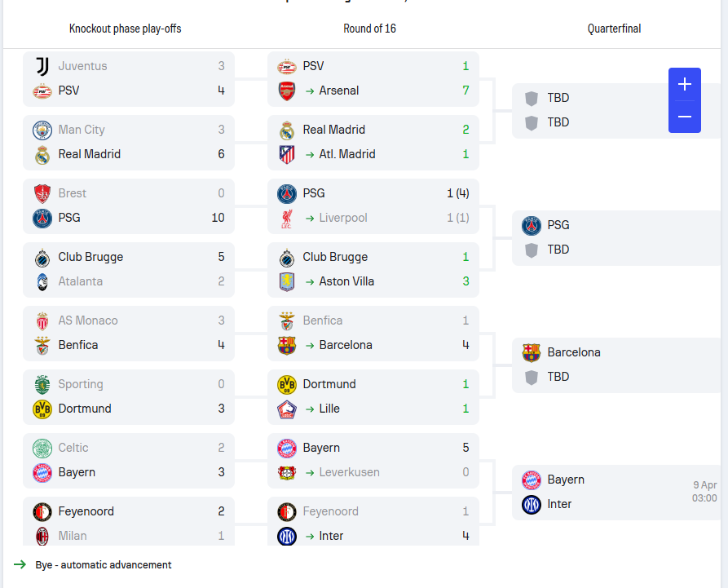Select the Quarterfinal column header

pos(614,29)
